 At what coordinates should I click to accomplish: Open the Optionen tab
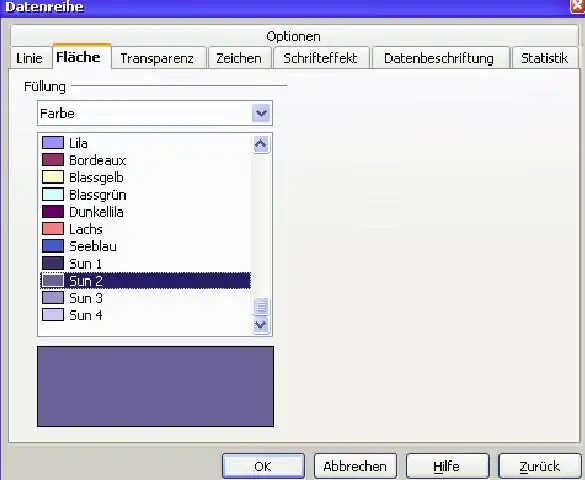coord(294,36)
